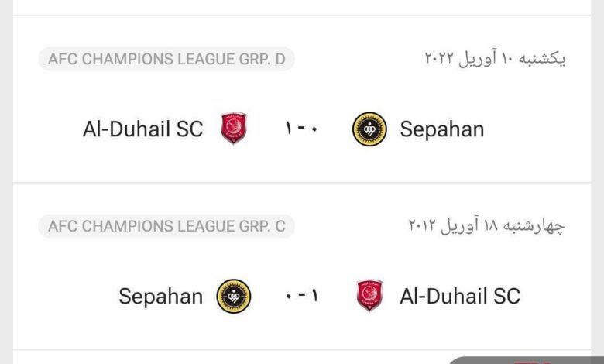
Task: Tap Al-Duhail SC crest in 2012 match
Action: 369,296
